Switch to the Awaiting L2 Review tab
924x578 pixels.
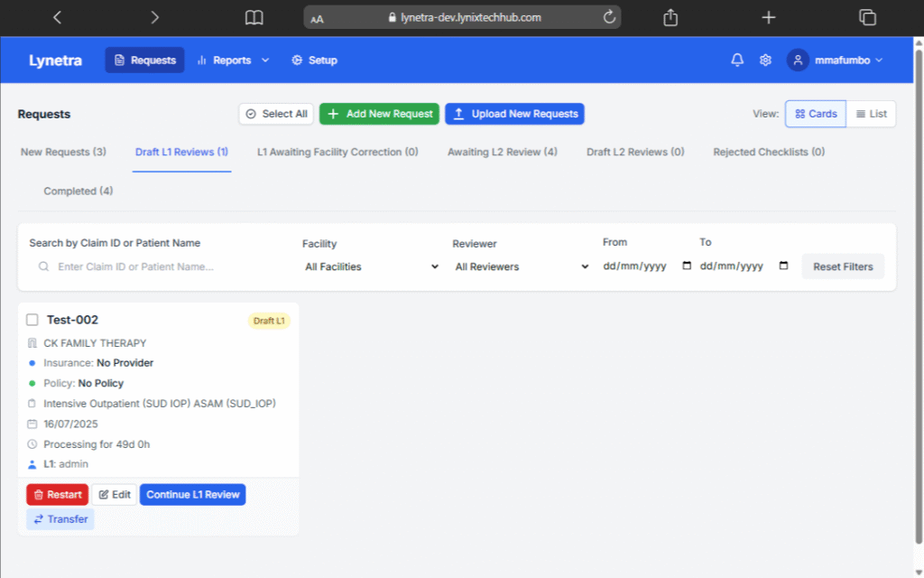(502, 152)
